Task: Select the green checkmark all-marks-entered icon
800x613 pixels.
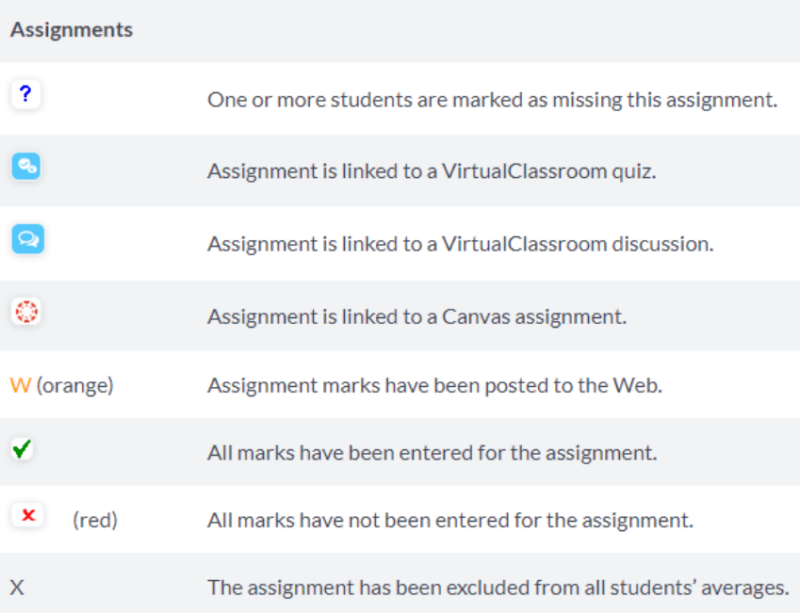Action: pyautogui.click(x=24, y=450)
